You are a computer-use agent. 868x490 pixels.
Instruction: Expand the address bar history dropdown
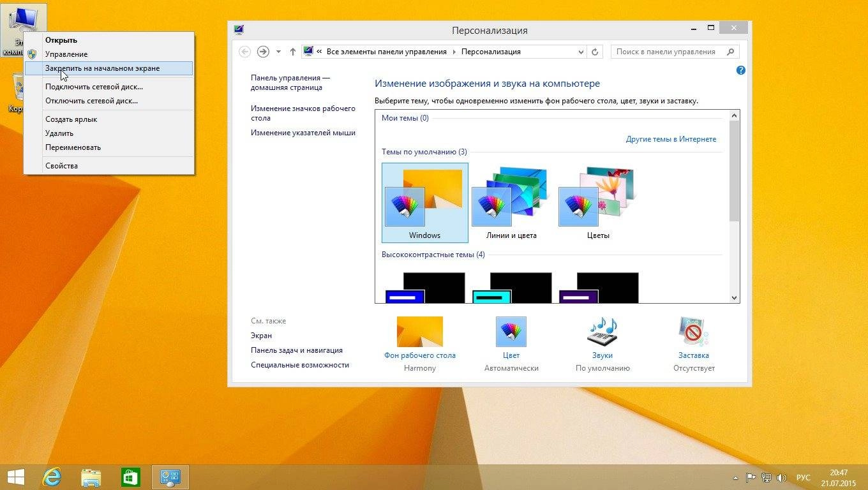(581, 52)
